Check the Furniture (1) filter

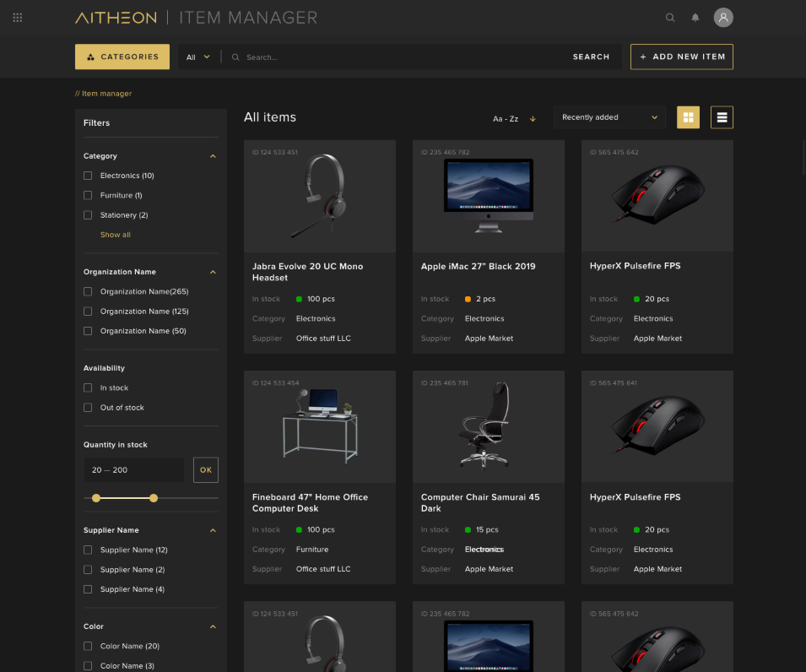coord(88,195)
